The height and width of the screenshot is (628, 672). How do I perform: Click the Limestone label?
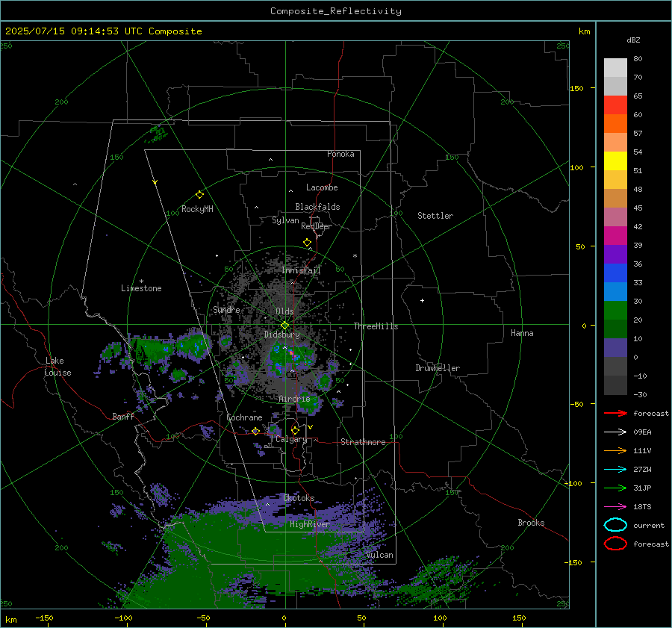(141, 288)
